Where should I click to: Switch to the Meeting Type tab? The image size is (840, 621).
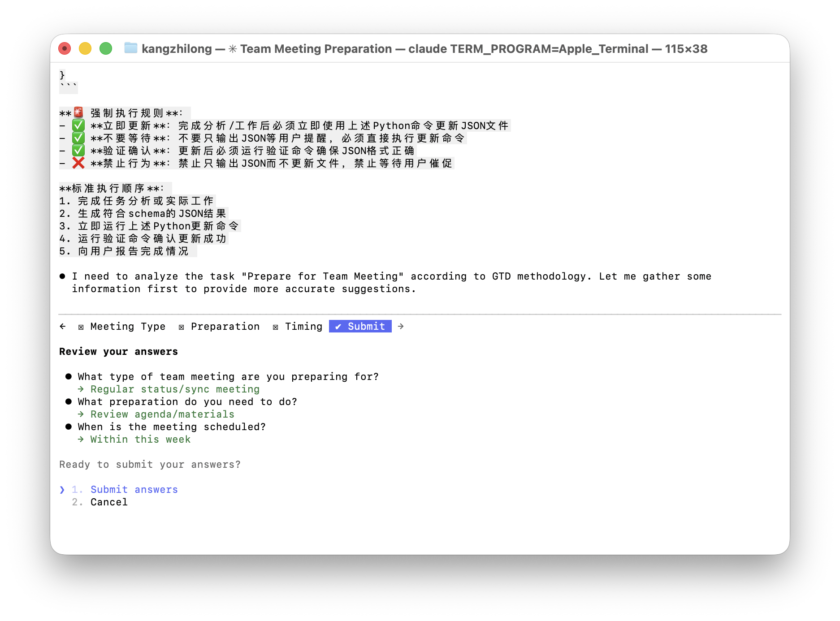(x=128, y=326)
